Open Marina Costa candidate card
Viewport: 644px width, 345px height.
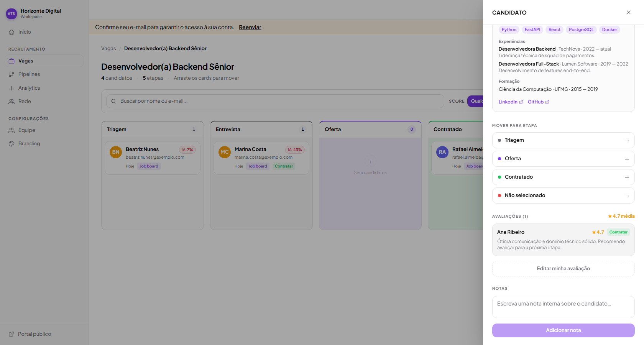click(261, 158)
